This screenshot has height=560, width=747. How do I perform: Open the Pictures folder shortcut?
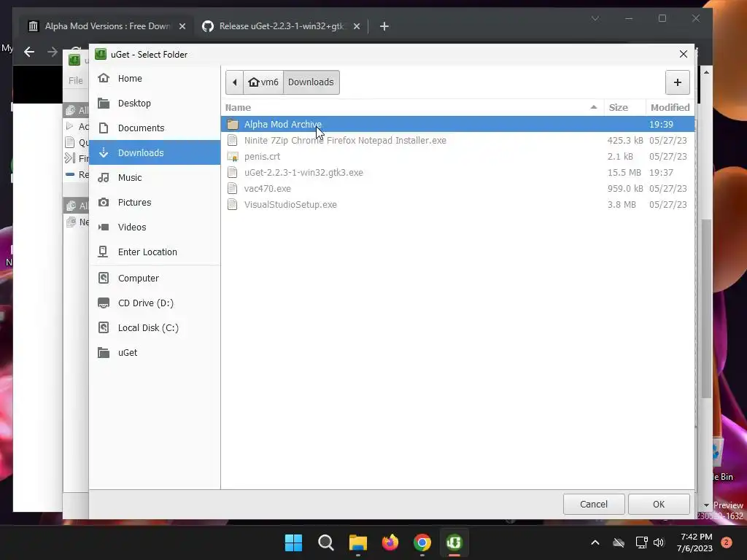click(155, 202)
